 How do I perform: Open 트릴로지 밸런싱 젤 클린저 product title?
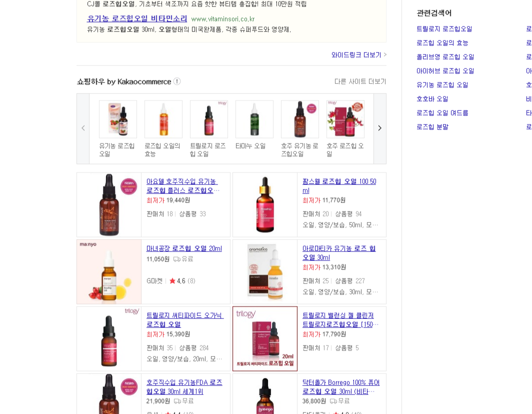coord(340,319)
